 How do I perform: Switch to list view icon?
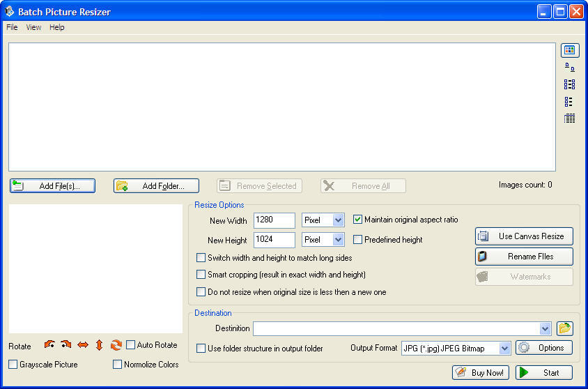pos(568,102)
